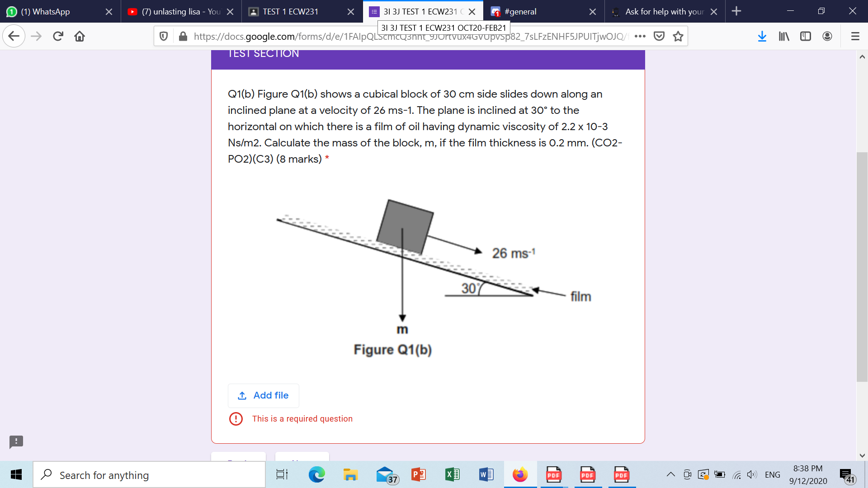Click the Firefox reload page icon
This screenshot has width=868, height=488.
pos(58,36)
